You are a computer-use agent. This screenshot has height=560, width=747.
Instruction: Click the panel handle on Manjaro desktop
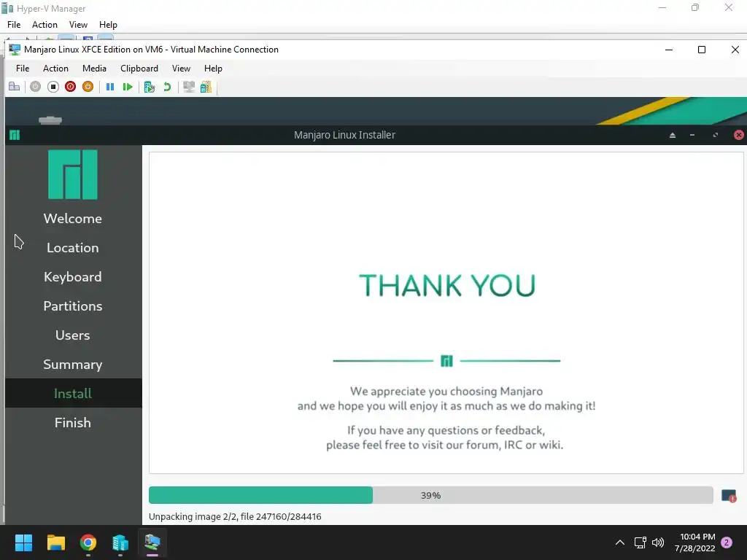pos(50,120)
